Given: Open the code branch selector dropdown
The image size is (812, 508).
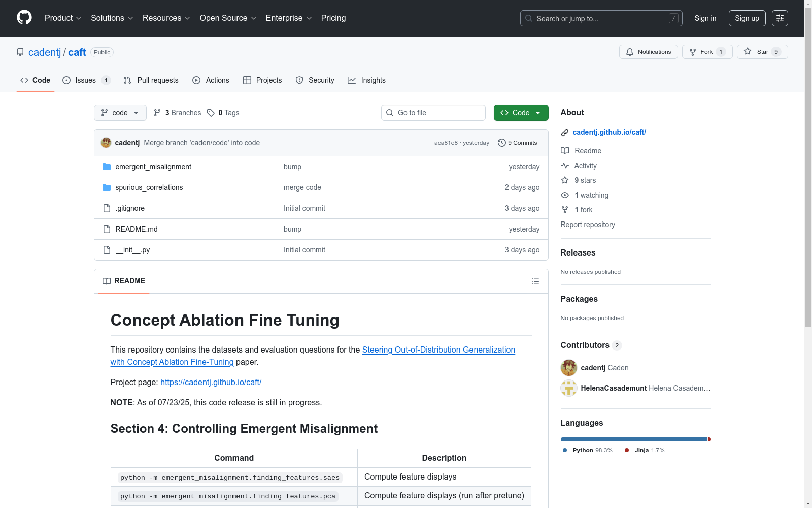Looking at the screenshot, I should pos(120,113).
